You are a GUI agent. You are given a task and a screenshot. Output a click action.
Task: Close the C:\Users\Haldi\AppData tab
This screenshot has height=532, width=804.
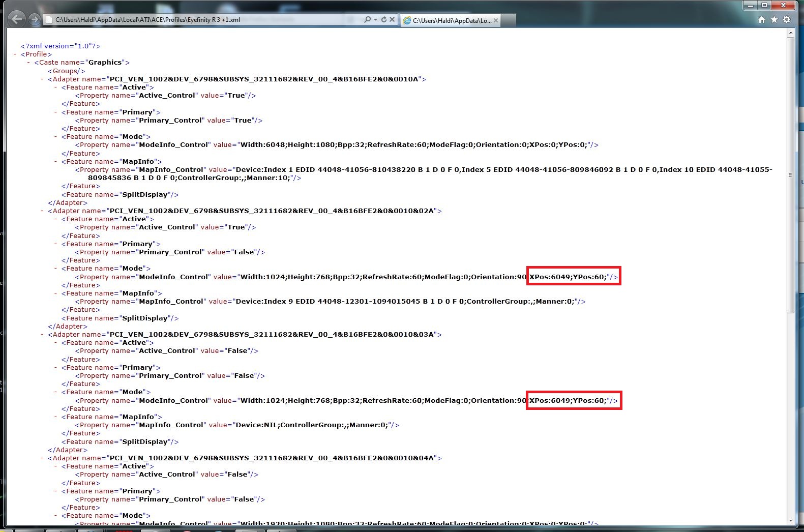496,20
